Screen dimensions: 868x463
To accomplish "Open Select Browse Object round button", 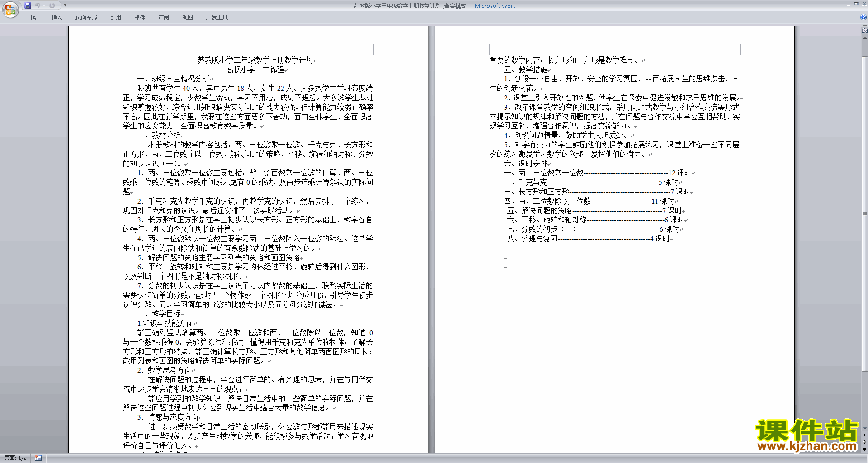I will tap(865, 442).
